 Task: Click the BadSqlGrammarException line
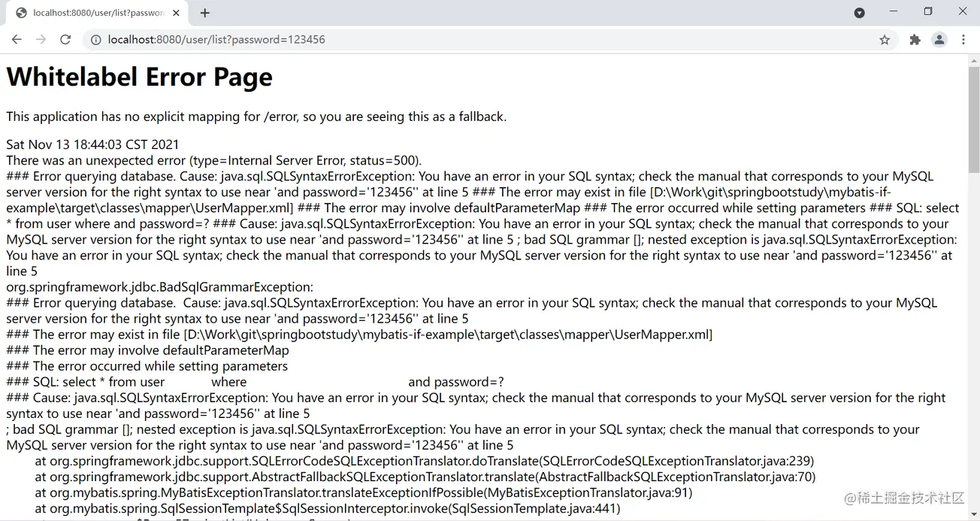coord(159,286)
